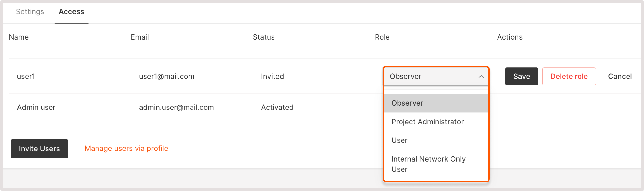Click the Invite Users button

coord(39,149)
